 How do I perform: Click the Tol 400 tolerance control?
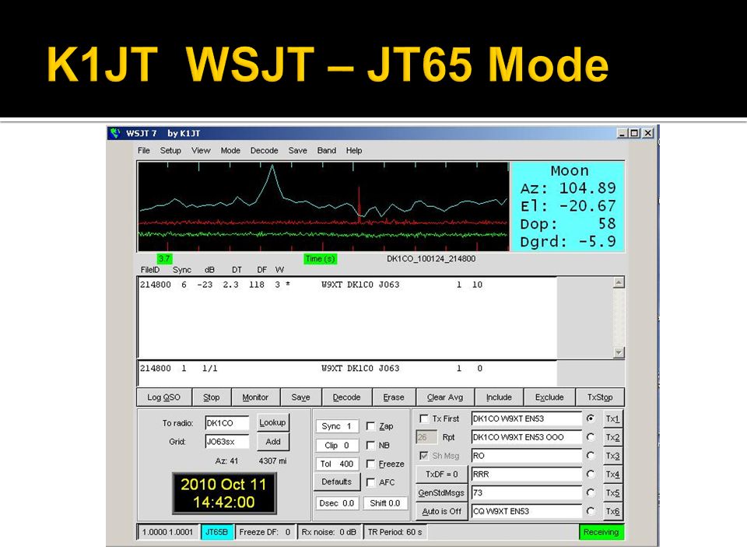[336, 464]
